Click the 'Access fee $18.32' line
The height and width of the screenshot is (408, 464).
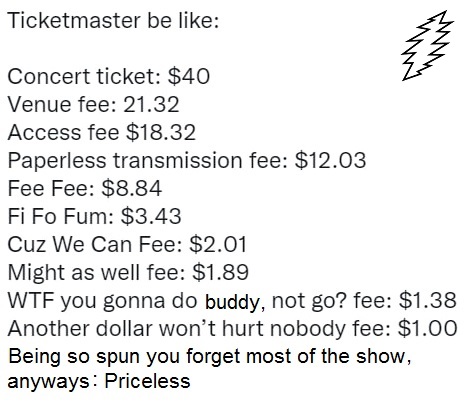[x=101, y=132]
